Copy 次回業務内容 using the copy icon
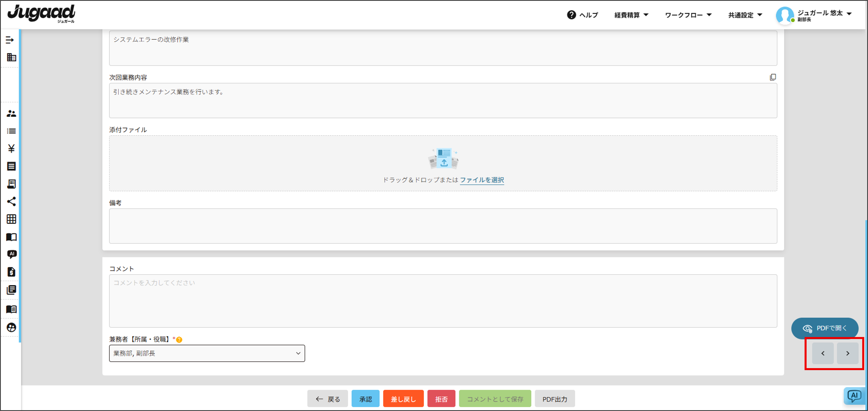This screenshot has width=868, height=411. (773, 77)
